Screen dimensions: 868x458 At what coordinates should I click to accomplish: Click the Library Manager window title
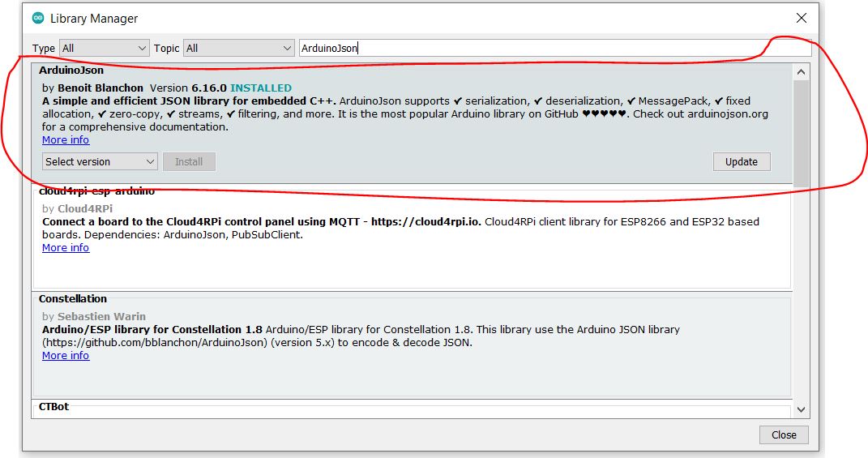coord(94,19)
